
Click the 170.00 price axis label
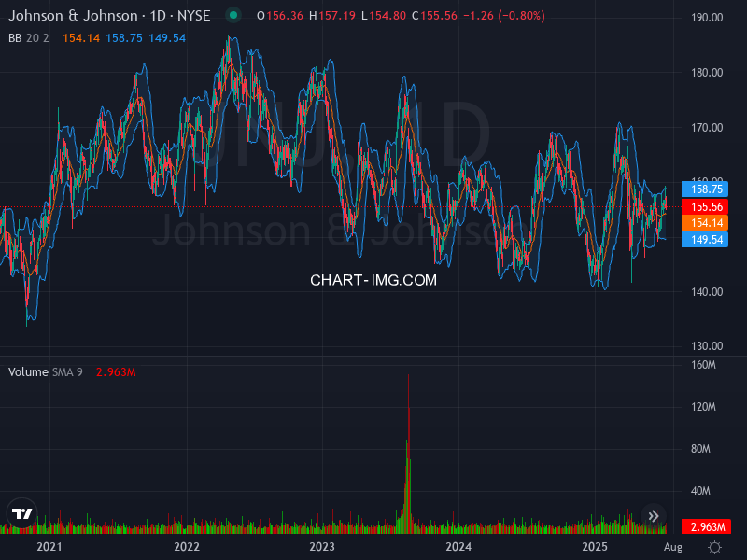click(707, 128)
